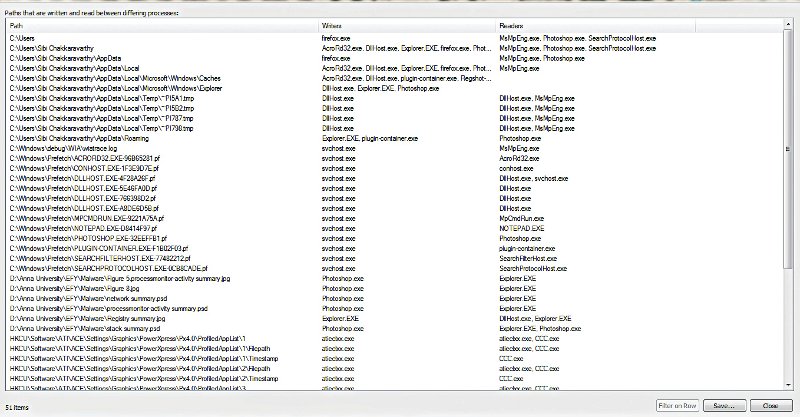The width and height of the screenshot is (800, 417).
Task: Select the Figure 8.jpg path row
Action: (394, 288)
